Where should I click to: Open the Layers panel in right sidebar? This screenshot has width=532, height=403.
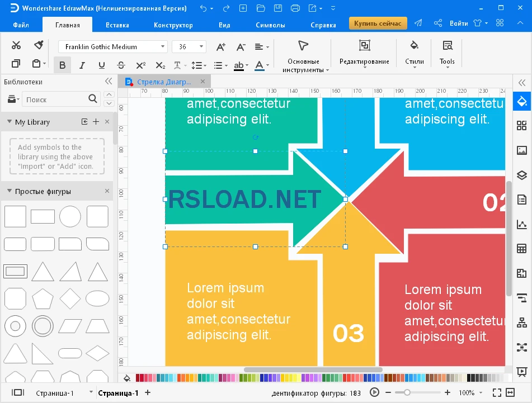(521, 175)
